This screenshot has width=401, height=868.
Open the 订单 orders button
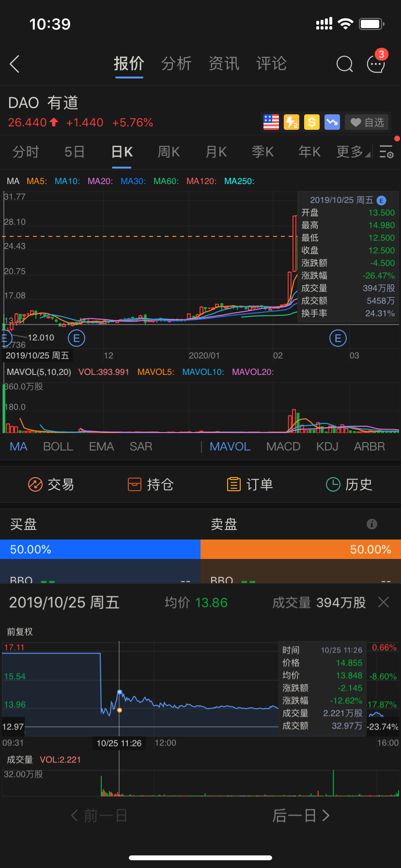pos(250,484)
